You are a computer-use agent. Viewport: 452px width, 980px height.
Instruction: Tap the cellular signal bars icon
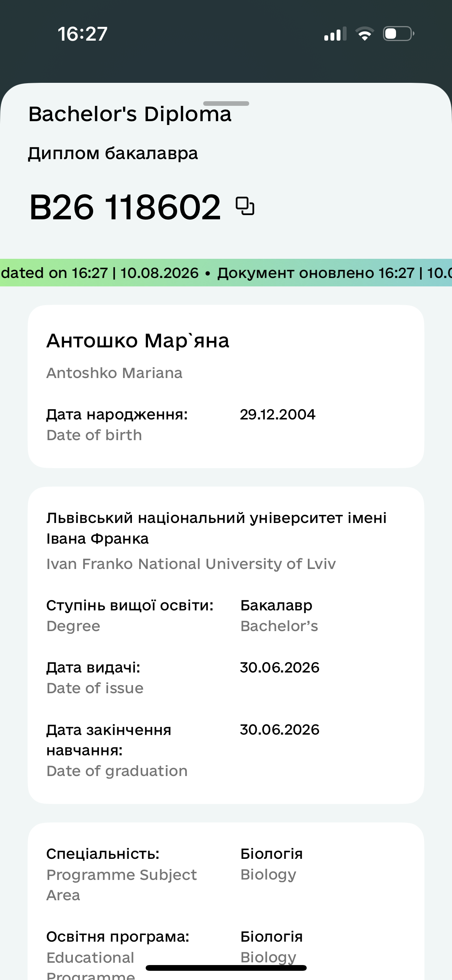point(335,34)
